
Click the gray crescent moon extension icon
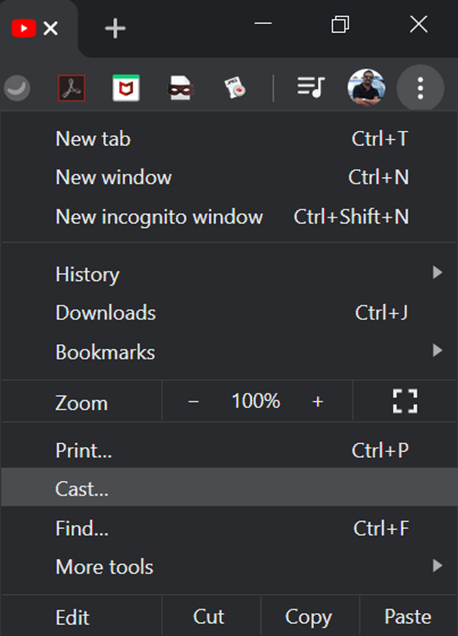click(x=17, y=88)
